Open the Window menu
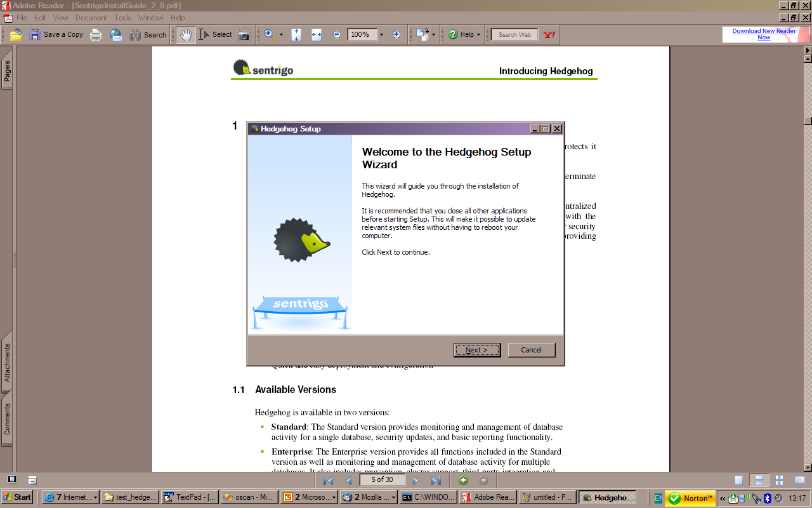The width and height of the screenshot is (812, 508). click(151, 18)
